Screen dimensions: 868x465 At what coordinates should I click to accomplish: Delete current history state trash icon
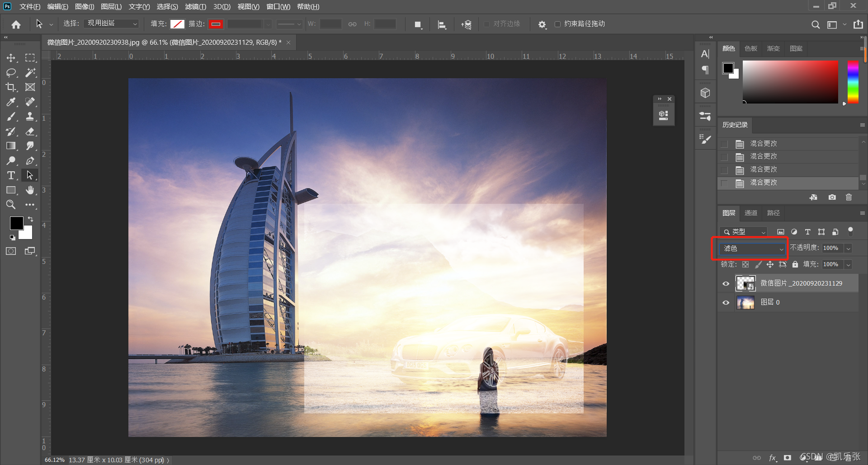(849, 197)
